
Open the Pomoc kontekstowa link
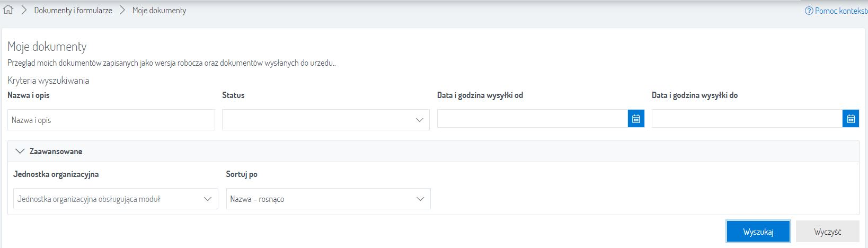tap(840, 11)
